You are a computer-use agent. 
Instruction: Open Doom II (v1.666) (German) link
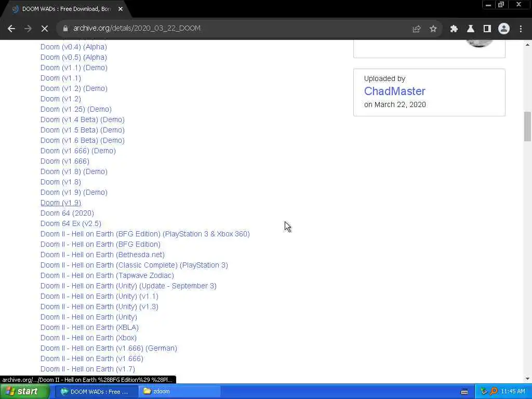tap(109, 349)
